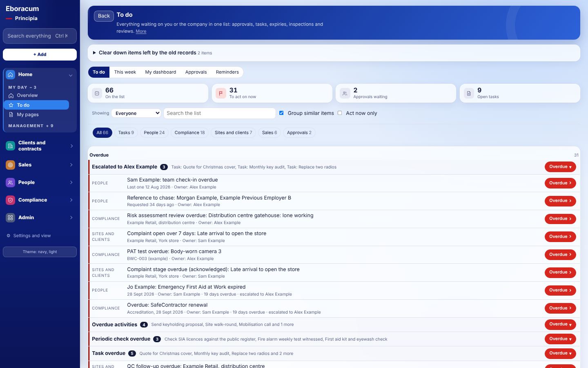Expand the Escalated to Alex Example Overdue group
The width and height of the screenshot is (588, 368).
(x=560, y=167)
